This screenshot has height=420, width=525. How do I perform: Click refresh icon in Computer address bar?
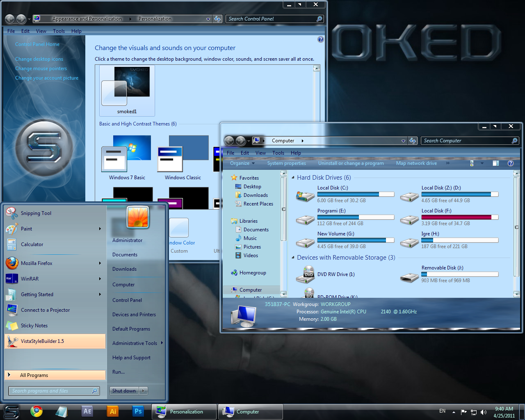pyautogui.click(x=413, y=141)
